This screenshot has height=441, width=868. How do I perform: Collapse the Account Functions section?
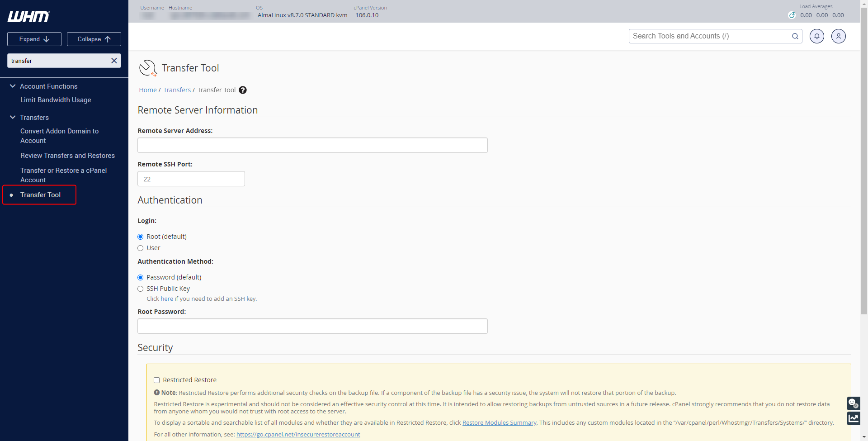point(13,86)
